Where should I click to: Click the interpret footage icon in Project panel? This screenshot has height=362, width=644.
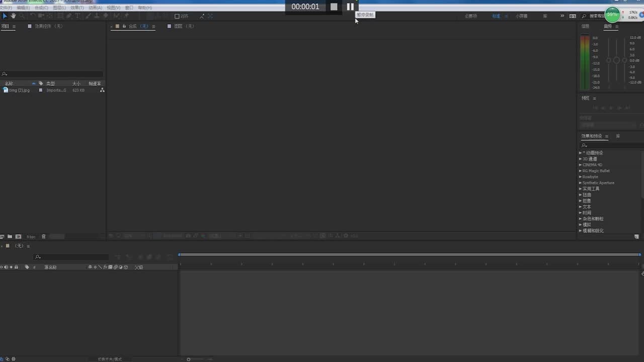point(2,237)
